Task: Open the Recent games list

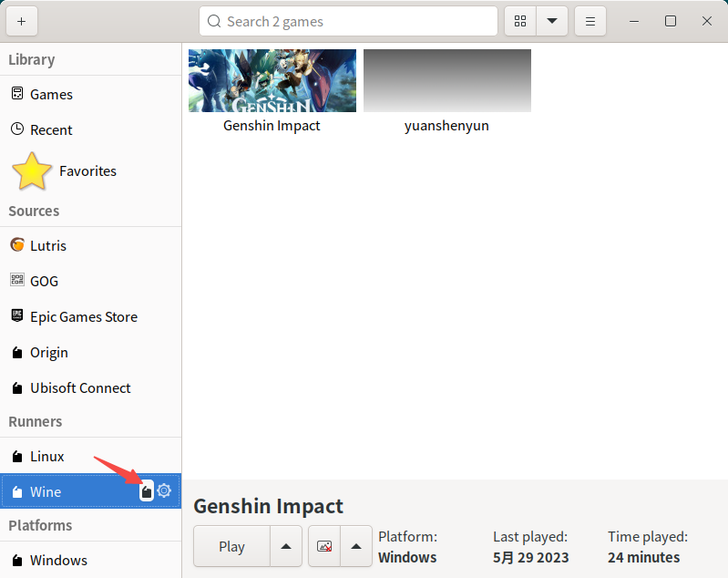Action: [x=90, y=129]
